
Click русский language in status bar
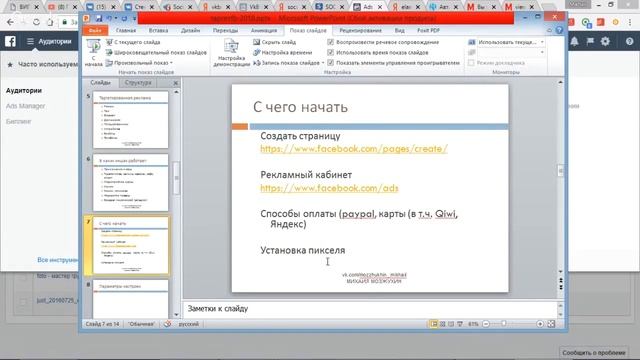pos(189,324)
